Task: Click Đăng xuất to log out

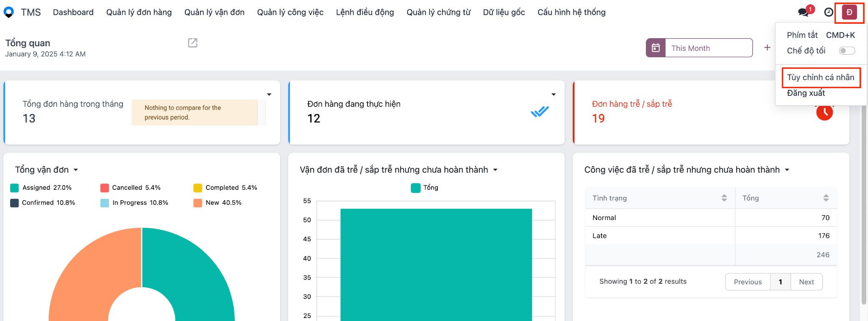Action: click(x=806, y=93)
